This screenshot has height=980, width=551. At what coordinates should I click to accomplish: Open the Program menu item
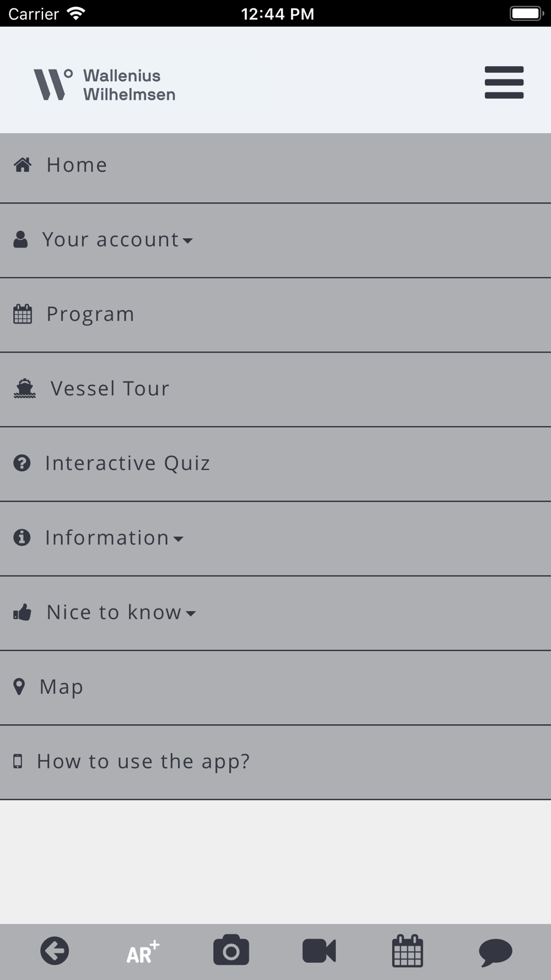(90, 314)
